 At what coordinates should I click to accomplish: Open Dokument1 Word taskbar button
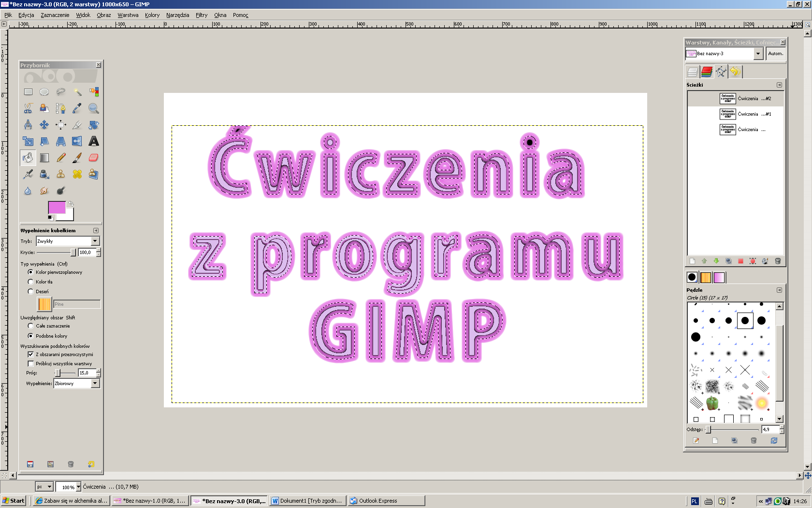[307, 501]
